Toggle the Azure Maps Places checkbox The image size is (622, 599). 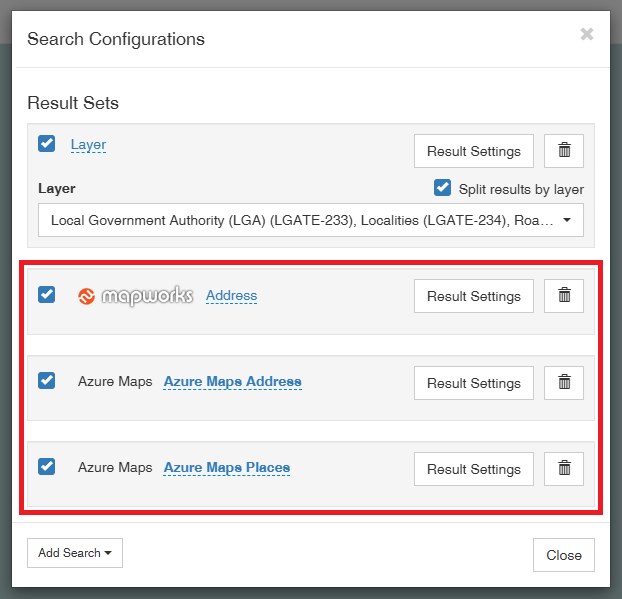click(x=46, y=467)
